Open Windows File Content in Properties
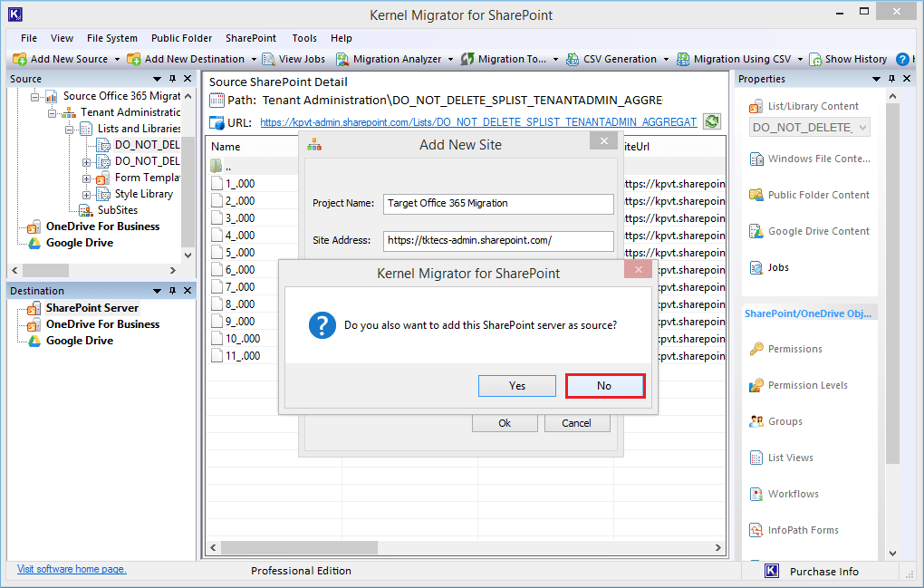924x588 pixels. click(809, 159)
